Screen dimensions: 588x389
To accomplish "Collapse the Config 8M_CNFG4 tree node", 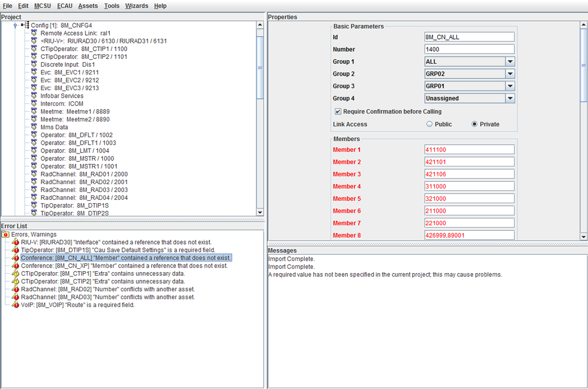I will tap(15, 25).
